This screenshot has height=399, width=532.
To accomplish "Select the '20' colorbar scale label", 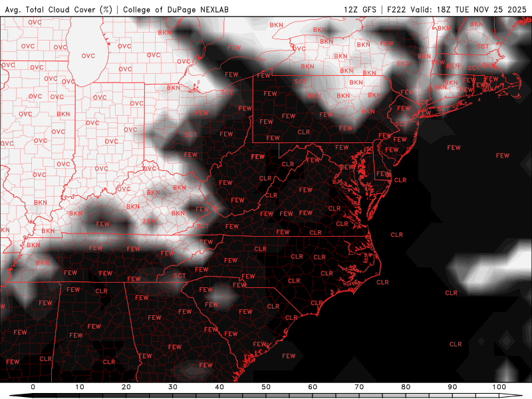I will click(x=126, y=387).
